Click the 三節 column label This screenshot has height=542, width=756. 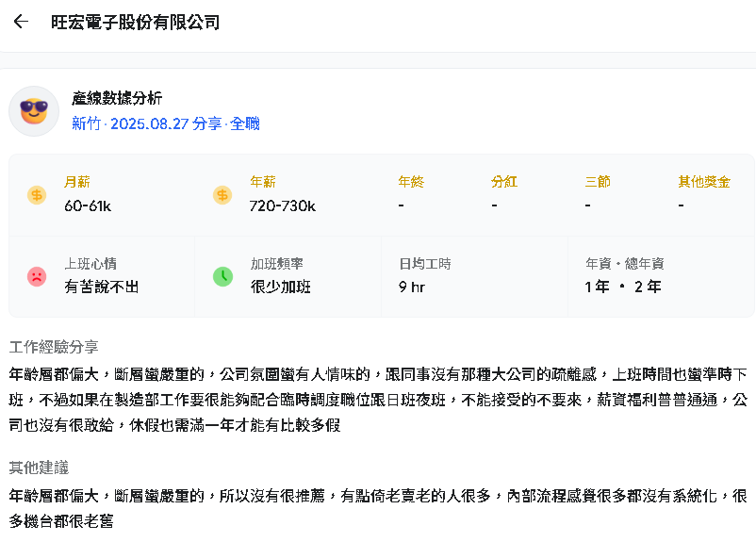(x=598, y=182)
